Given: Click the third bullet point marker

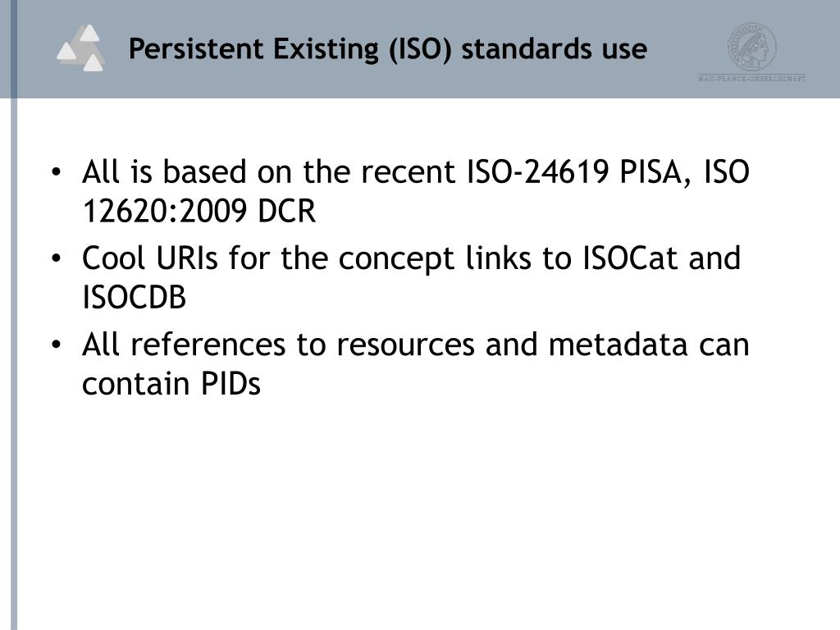Looking at the screenshot, I should pos(57,345).
